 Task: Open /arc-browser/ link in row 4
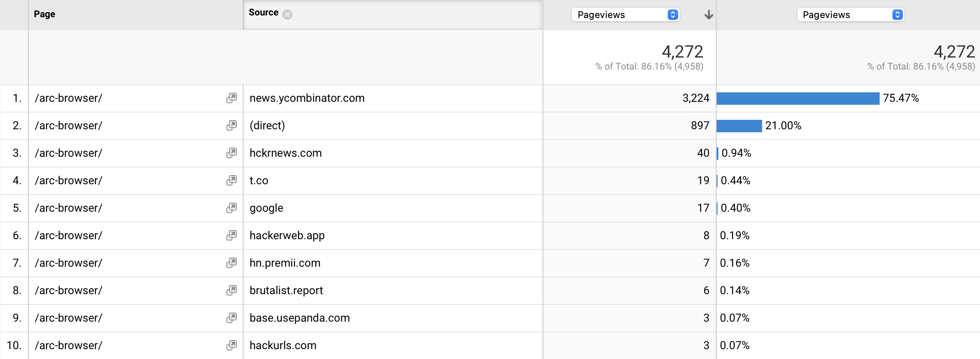click(69, 180)
